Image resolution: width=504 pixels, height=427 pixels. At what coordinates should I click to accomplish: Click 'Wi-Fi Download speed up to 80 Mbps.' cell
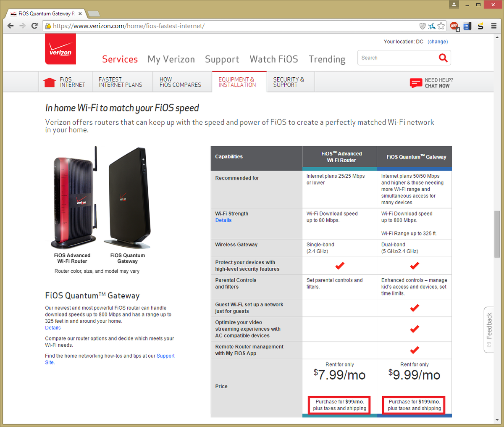(339, 224)
